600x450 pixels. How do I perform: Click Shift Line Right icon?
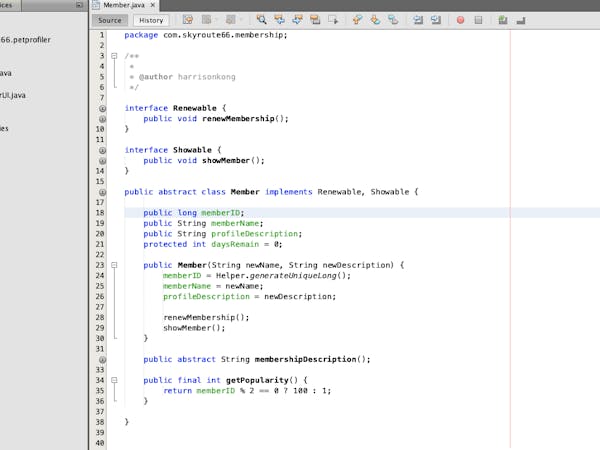click(x=436, y=20)
